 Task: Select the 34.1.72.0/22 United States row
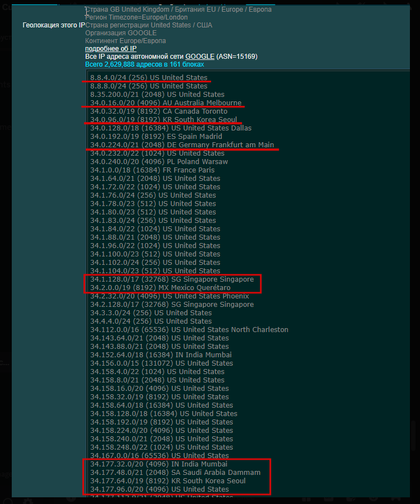(155, 186)
